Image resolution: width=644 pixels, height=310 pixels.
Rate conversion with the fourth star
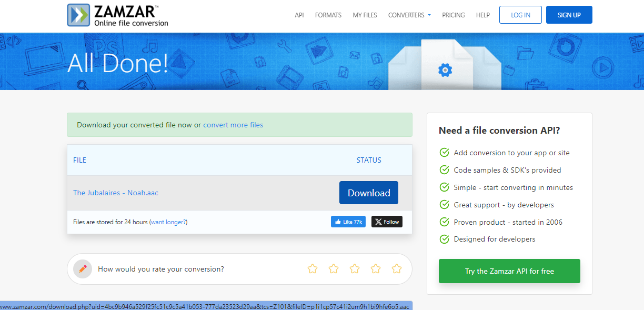376,269
